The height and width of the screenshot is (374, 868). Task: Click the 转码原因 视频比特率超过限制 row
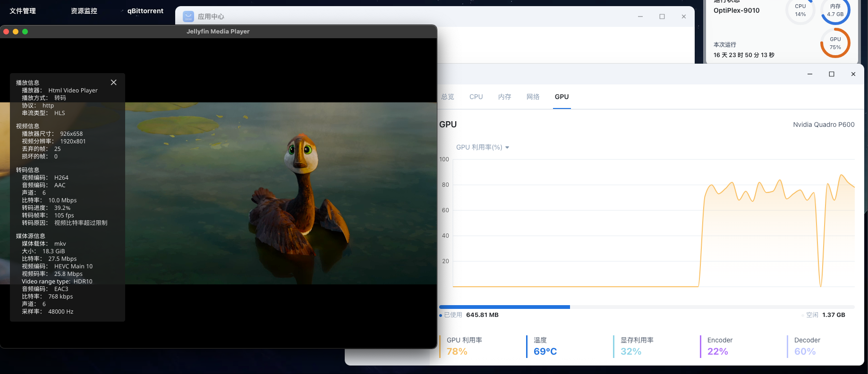pyautogui.click(x=65, y=223)
